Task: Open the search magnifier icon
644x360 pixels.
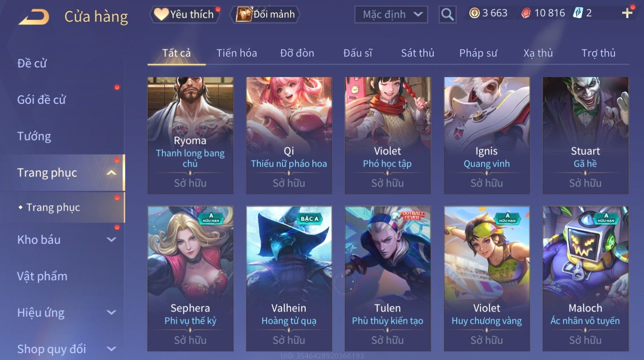Action: [447, 15]
